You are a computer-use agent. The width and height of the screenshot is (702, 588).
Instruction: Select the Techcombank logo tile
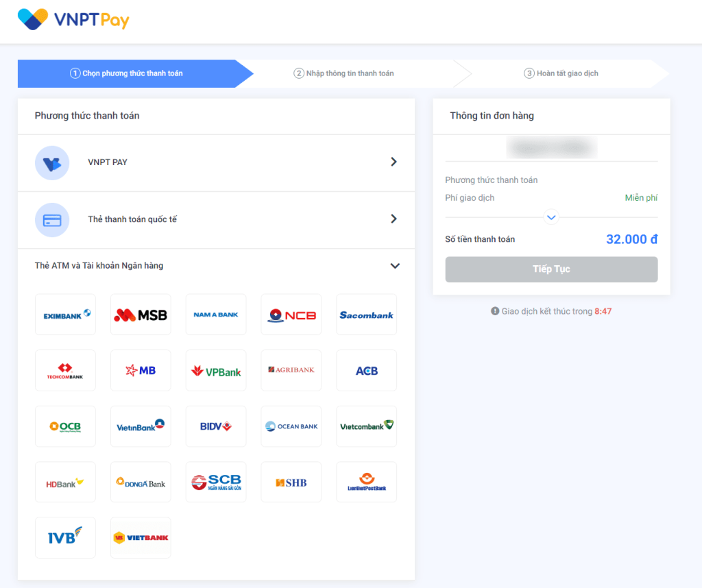66,371
